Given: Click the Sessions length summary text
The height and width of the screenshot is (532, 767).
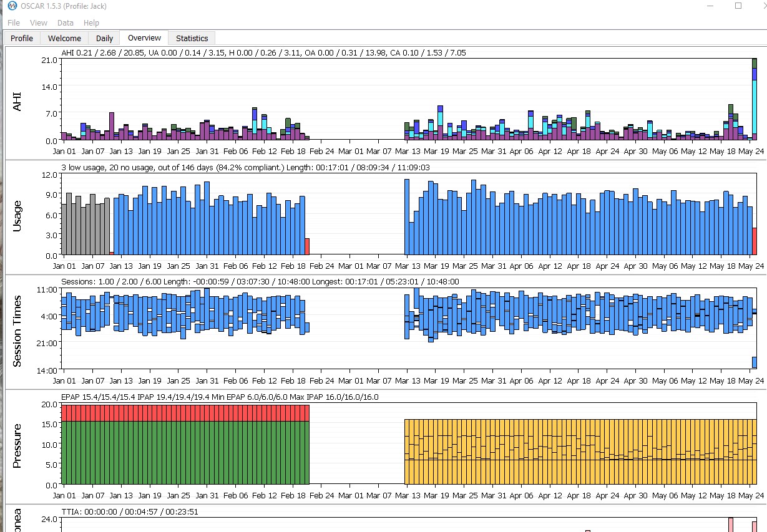Looking at the screenshot, I should point(260,282).
